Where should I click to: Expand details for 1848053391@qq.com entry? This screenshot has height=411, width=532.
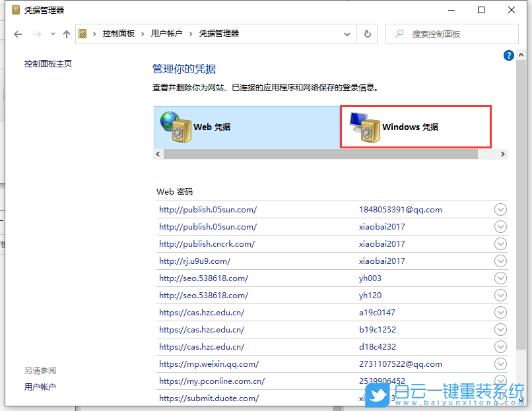[500, 209]
